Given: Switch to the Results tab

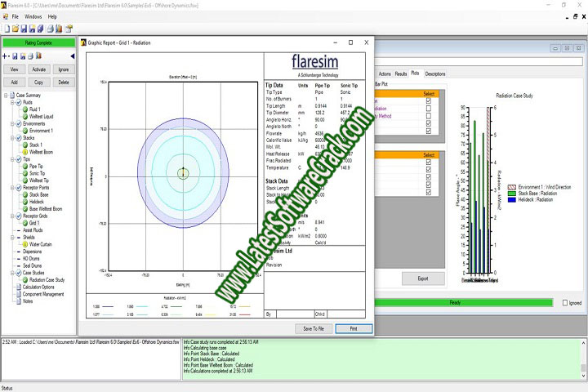Looking at the screenshot, I should [400, 73].
